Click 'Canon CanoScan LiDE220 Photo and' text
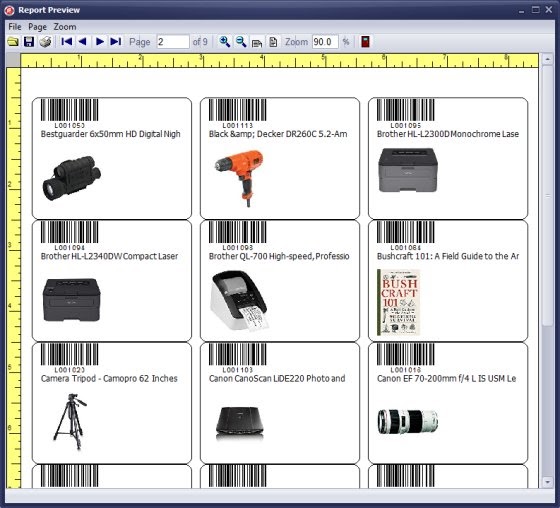This screenshot has height=508, width=560. tap(277, 379)
